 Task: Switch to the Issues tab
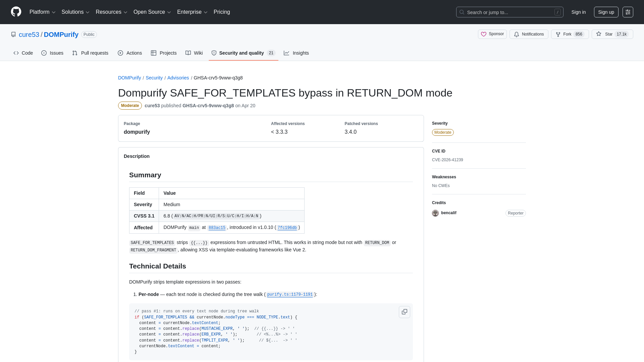click(x=52, y=53)
